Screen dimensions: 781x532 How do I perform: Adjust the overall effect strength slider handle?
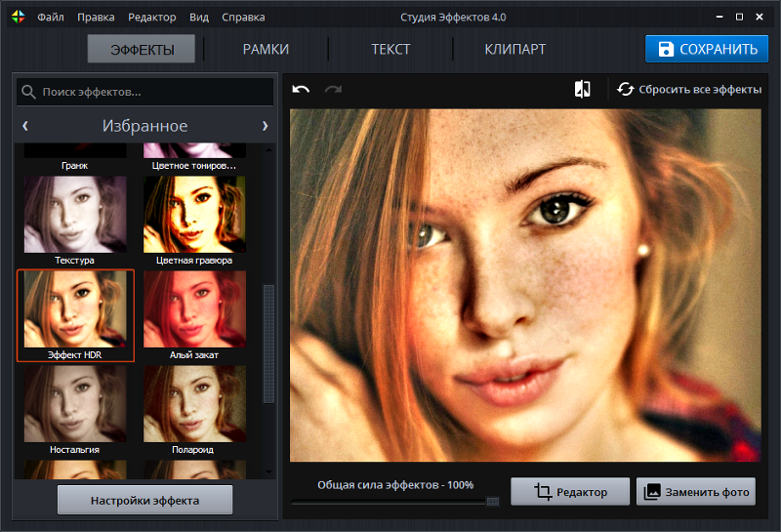coord(493,501)
